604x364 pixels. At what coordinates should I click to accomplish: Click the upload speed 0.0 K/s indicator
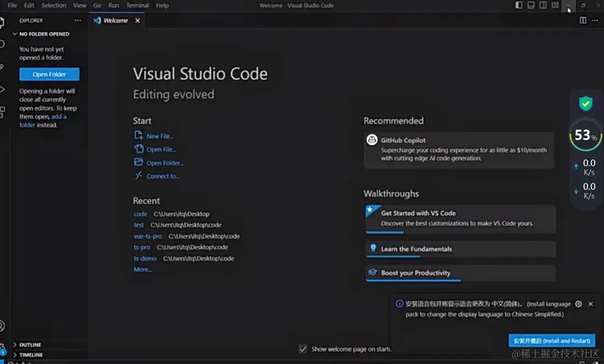(x=585, y=167)
